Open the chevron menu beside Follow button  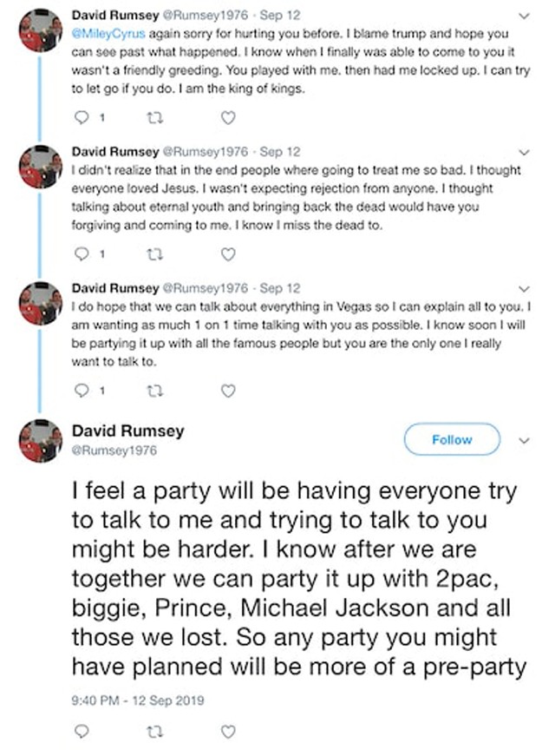[x=523, y=440]
